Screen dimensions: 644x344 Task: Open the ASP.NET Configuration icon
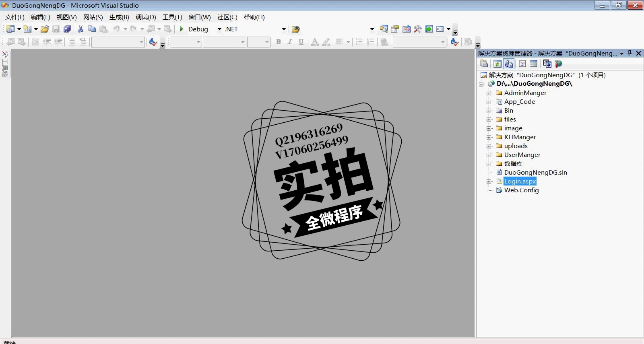pyautogui.click(x=558, y=64)
